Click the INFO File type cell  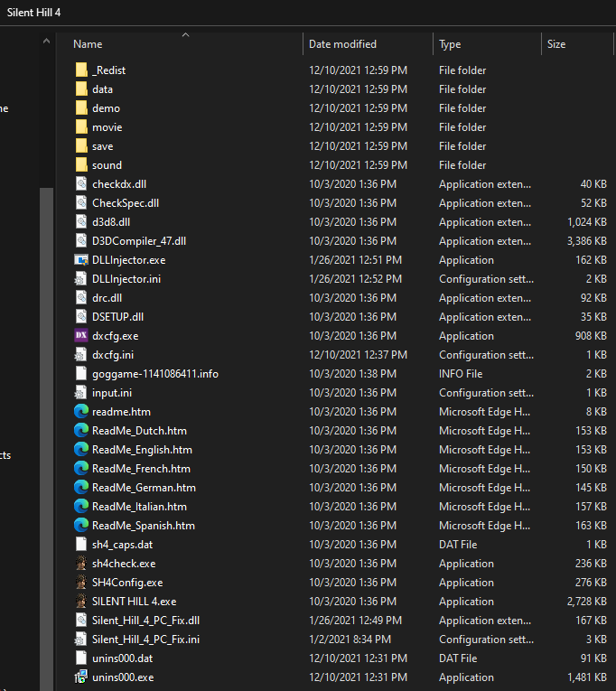click(x=461, y=374)
